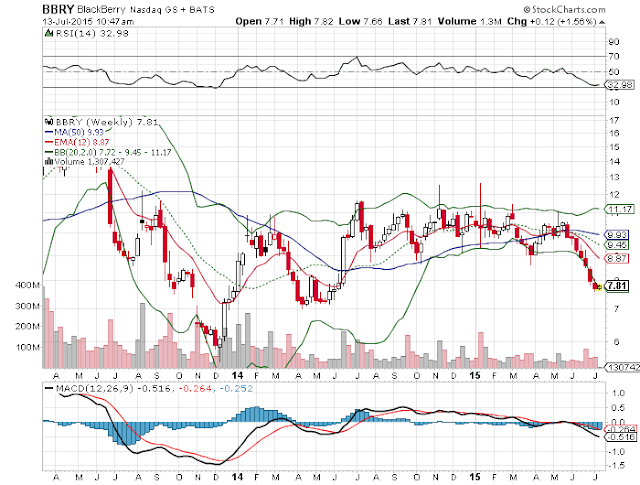
Task: Click the candlestick icon beside BBRY Weekly
Action: (49, 121)
